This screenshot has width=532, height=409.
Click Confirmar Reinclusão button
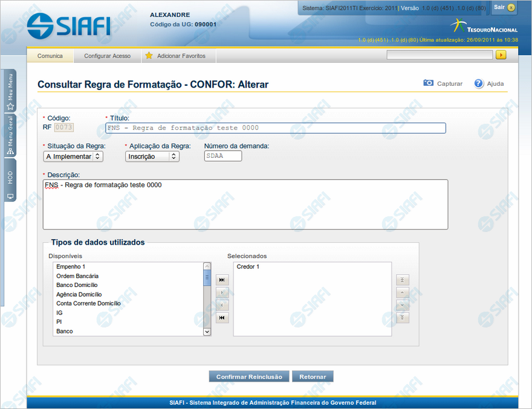pos(249,376)
